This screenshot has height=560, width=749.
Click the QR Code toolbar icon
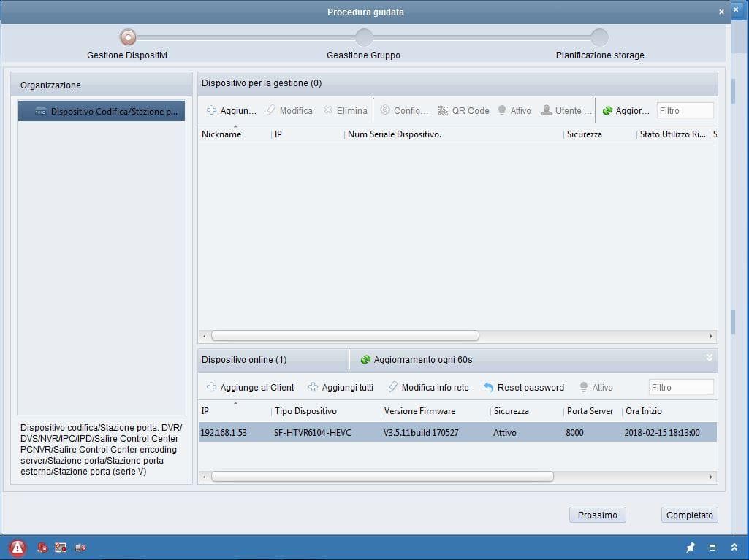[443, 111]
